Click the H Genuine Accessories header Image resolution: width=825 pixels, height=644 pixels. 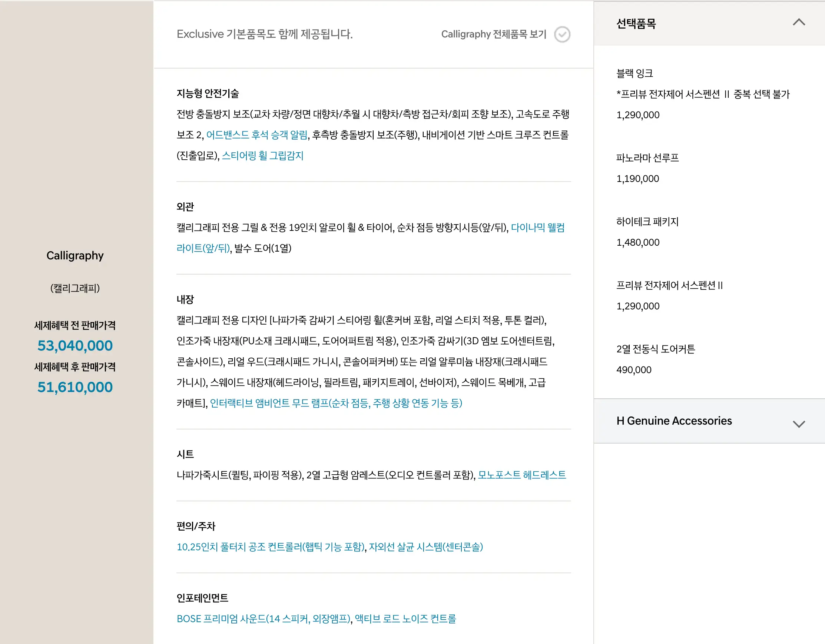pyautogui.click(x=674, y=421)
